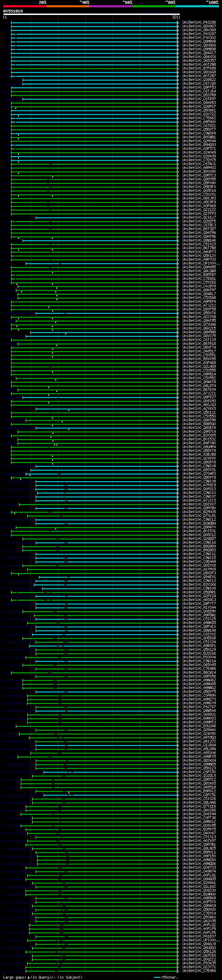Screen dimensions: 222x980
Task: Select label UniRef100_Q8W1A6
Action: pos(199,241)
